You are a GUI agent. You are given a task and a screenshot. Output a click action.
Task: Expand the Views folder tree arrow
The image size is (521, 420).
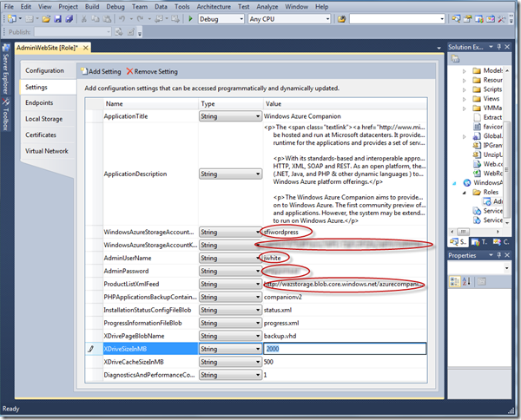pos(465,99)
